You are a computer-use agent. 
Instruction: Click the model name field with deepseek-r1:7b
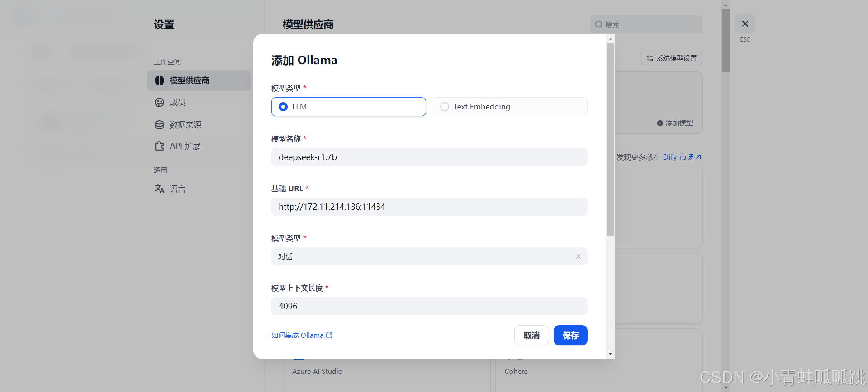click(x=429, y=157)
